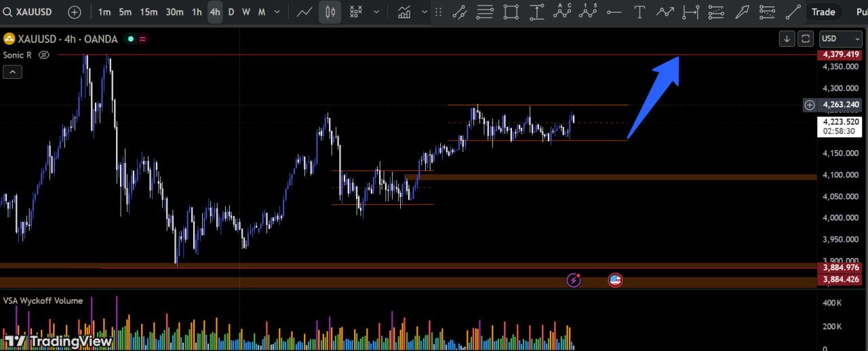Click the add symbol plus icon
Screen dimensions: 868x351
tap(75, 12)
